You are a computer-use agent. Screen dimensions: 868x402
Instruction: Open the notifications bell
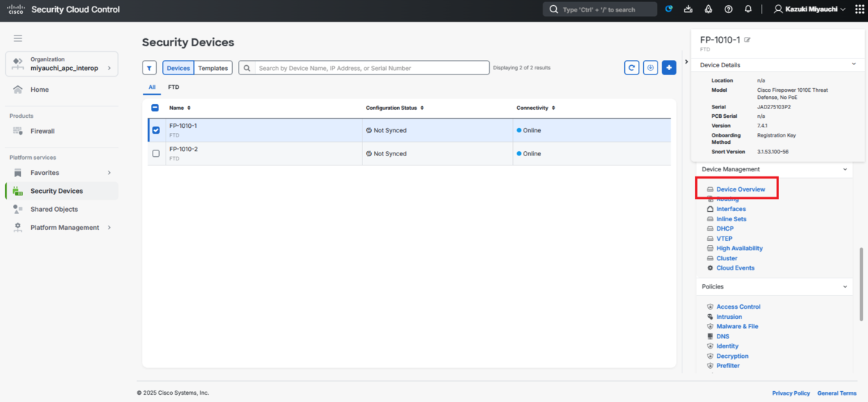(x=748, y=9)
